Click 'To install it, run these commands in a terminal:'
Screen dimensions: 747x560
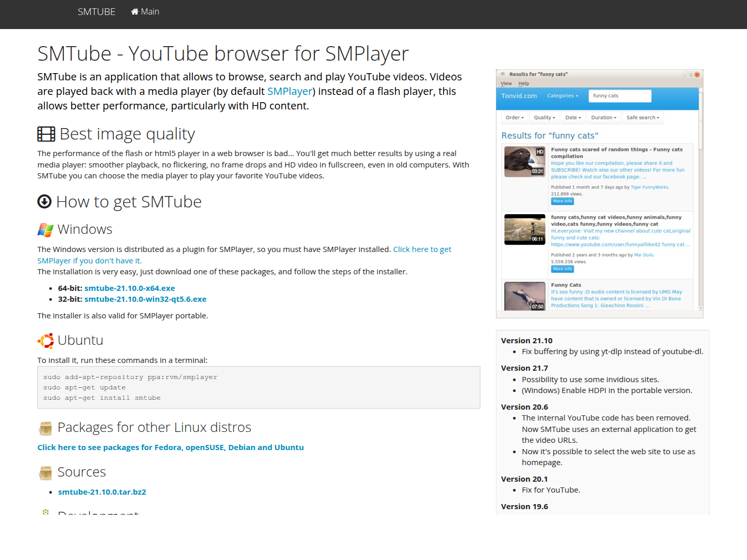click(x=122, y=360)
